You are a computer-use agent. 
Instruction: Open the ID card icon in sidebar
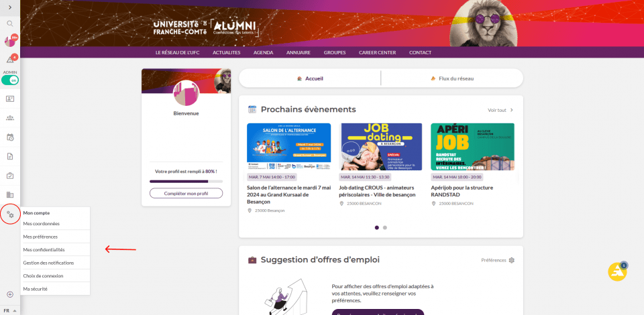(x=10, y=99)
